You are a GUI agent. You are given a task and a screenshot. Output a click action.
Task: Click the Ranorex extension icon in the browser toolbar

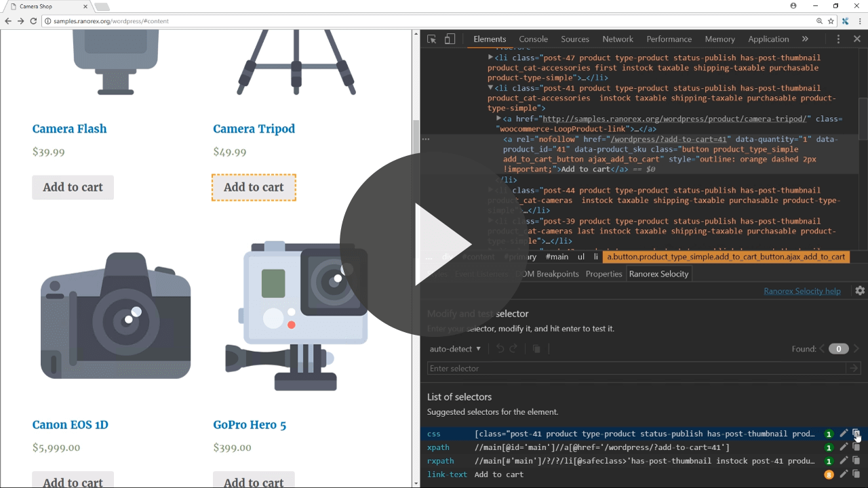click(x=845, y=21)
